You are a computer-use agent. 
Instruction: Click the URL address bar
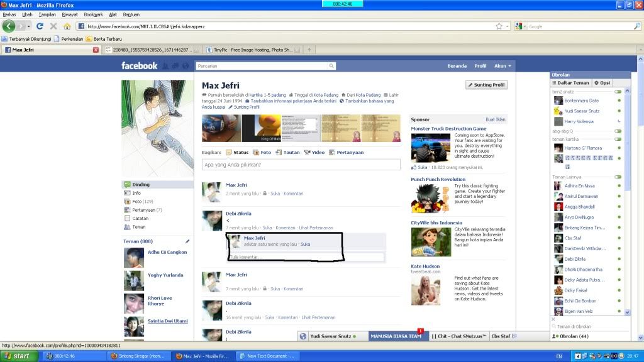[287, 26]
